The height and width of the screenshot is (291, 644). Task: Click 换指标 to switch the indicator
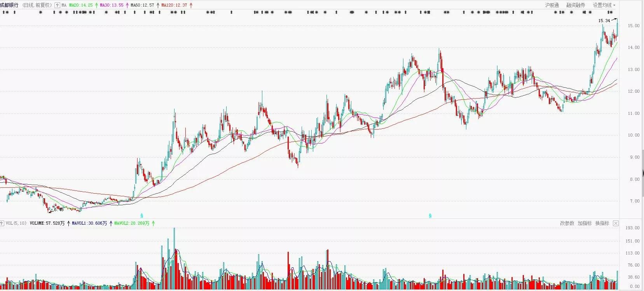[602, 223]
